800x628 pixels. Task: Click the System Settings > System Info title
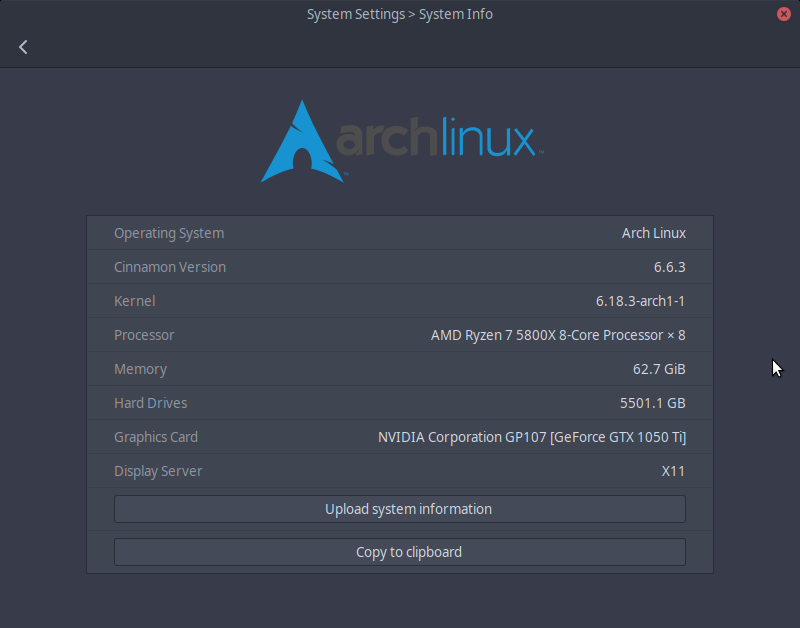pos(399,14)
